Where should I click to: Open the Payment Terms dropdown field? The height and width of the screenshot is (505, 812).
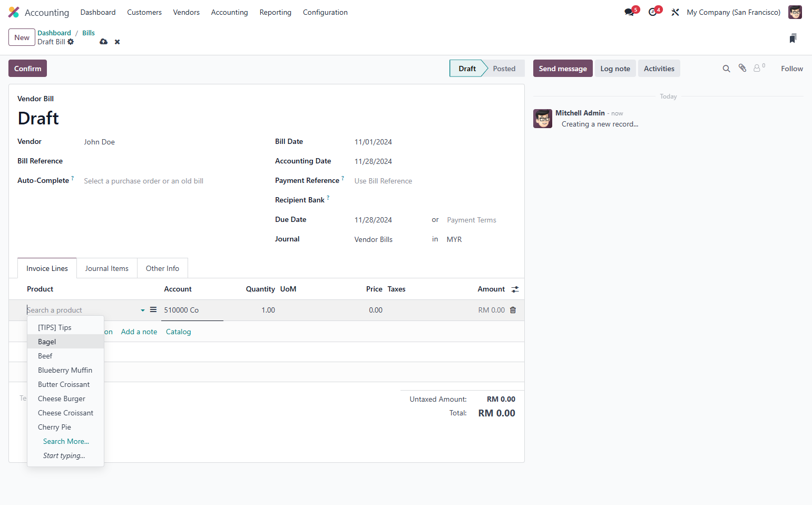[481, 220]
